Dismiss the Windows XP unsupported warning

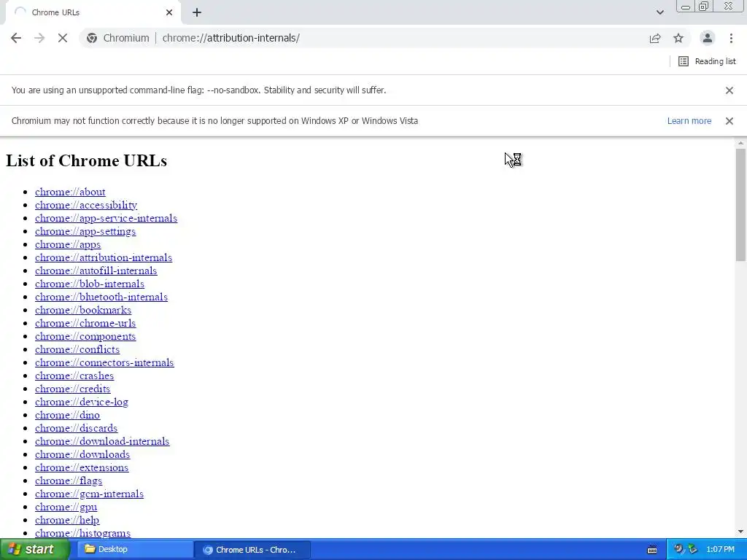729,121
